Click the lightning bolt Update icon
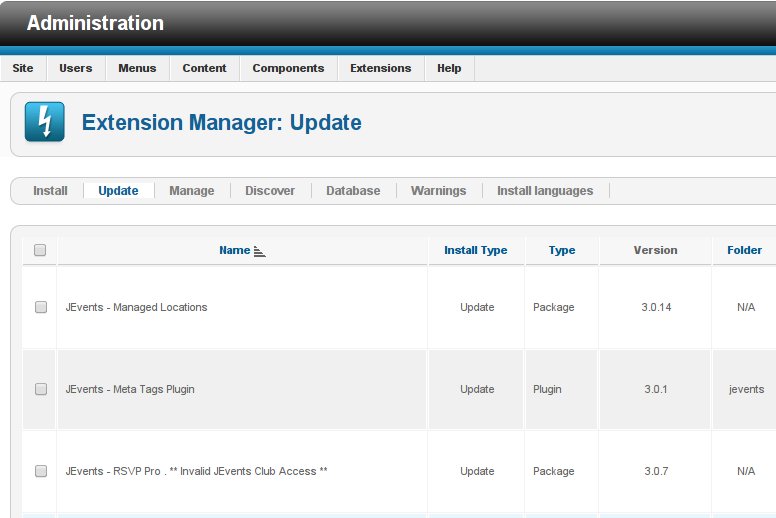776x518 pixels. 45,122
